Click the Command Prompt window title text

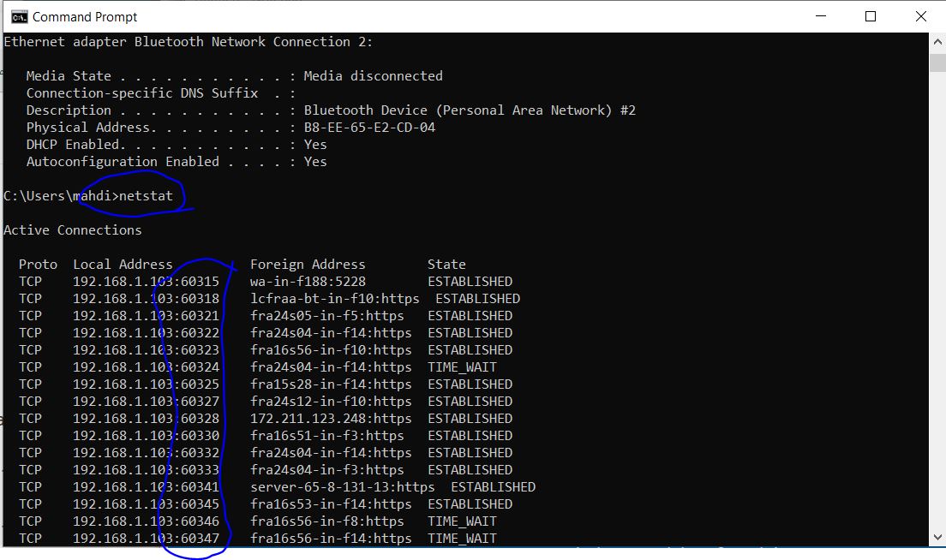tap(85, 16)
